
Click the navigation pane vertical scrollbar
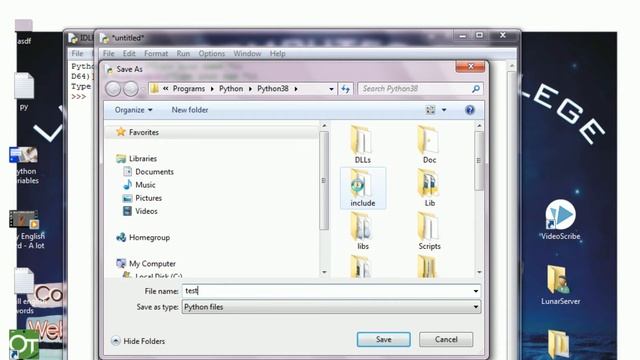tap(324, 180)
